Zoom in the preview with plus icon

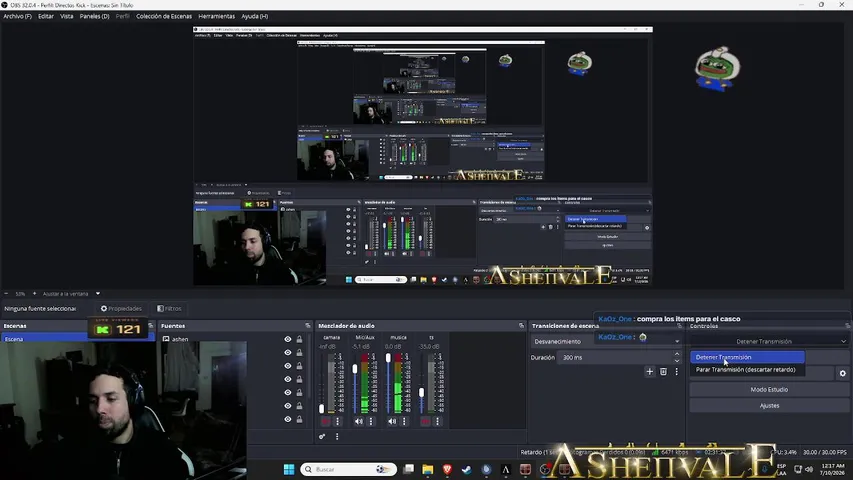(34, 293)
